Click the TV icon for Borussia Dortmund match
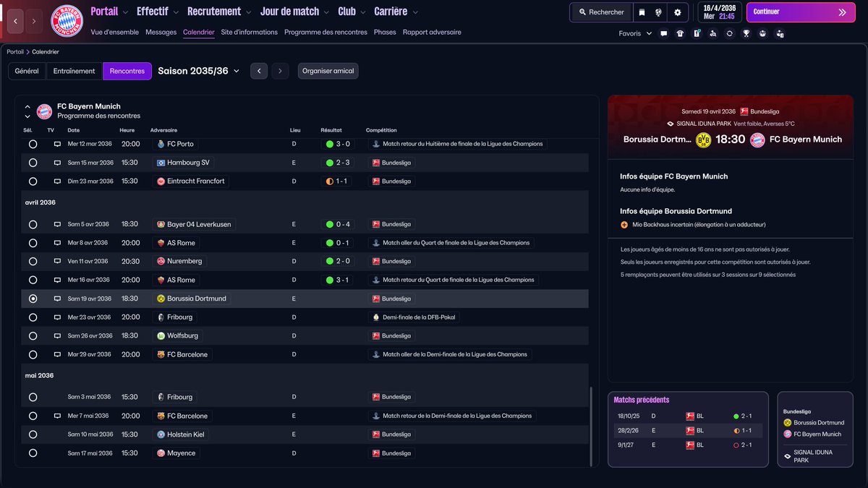 click(x=57, y=299)
